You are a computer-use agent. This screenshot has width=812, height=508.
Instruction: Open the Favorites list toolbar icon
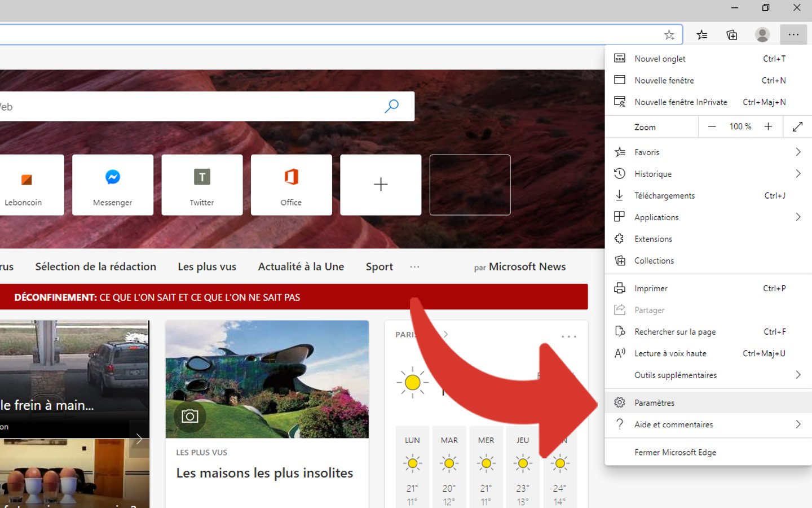702,35
